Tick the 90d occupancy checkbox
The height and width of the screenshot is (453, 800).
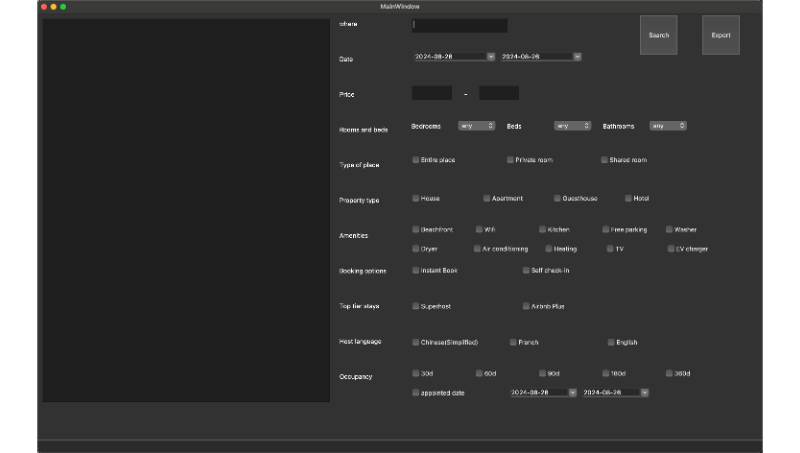pos(542,373)
